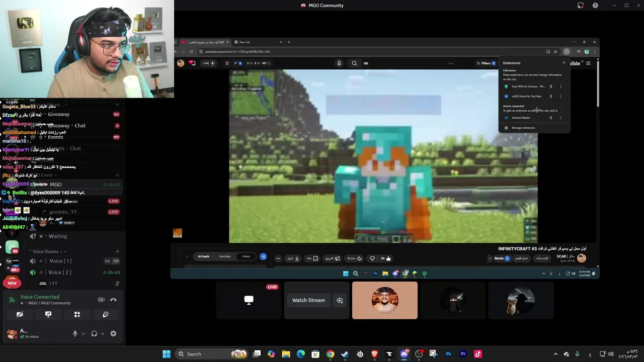Select the LIVE screen share tile
The height and width of the screenshot is (362, 644).
click(249, 300)
